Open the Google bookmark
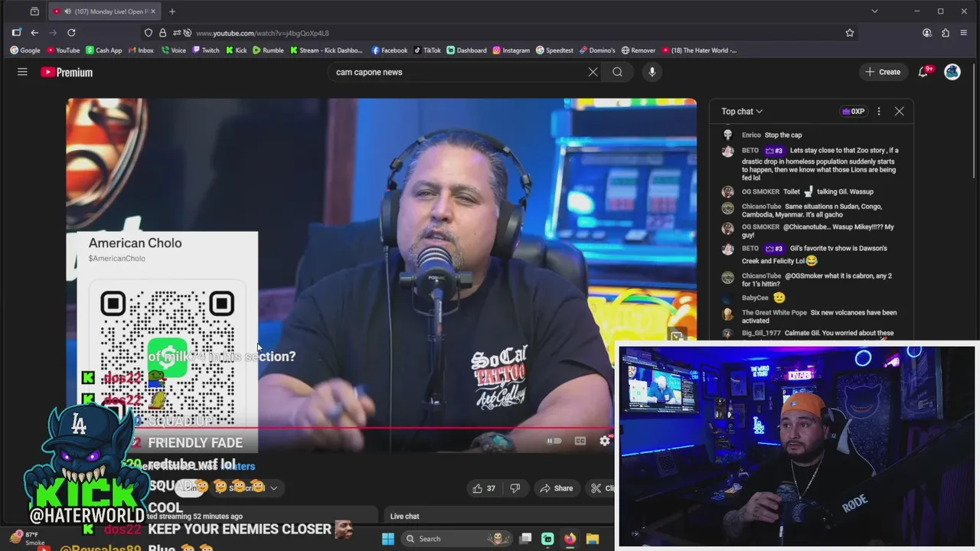 (25, 51)
